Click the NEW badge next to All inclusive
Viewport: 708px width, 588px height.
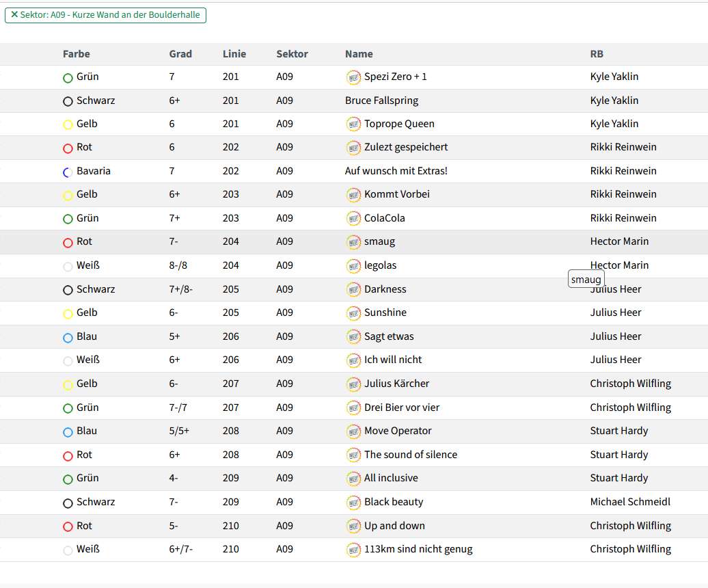[353, 479]
